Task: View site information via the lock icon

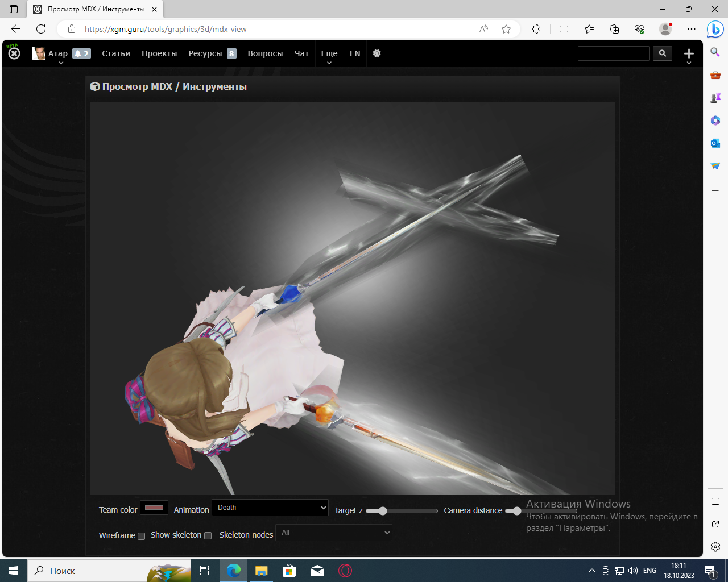Action: [72, 29]
